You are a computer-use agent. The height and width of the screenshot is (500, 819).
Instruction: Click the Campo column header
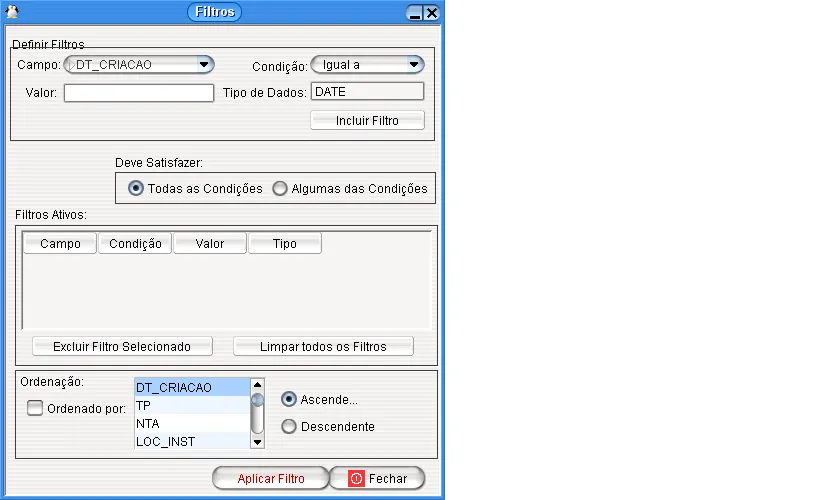[x=60, y=243]
